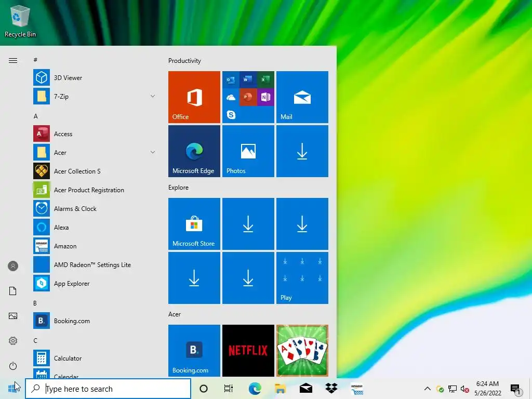Open Booking.com in the app list
Viewport: 532px width, 399px height.
click(x=95, y=321)
